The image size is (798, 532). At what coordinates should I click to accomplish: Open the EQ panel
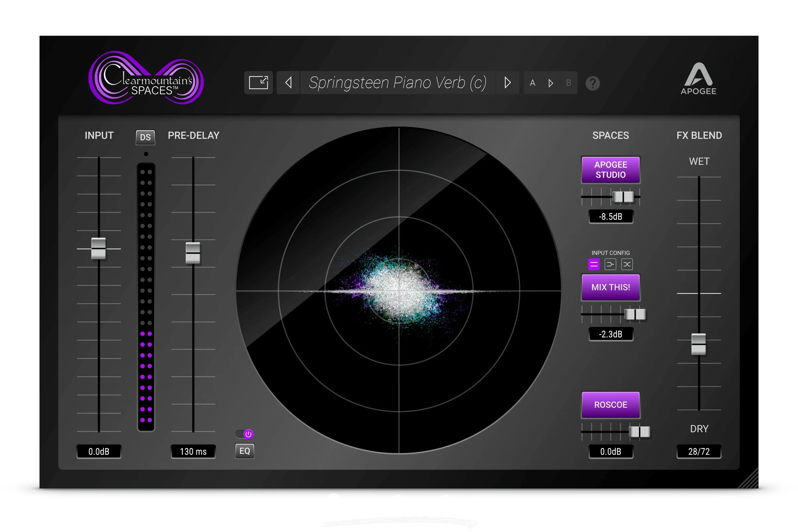[x=245, y=451]
